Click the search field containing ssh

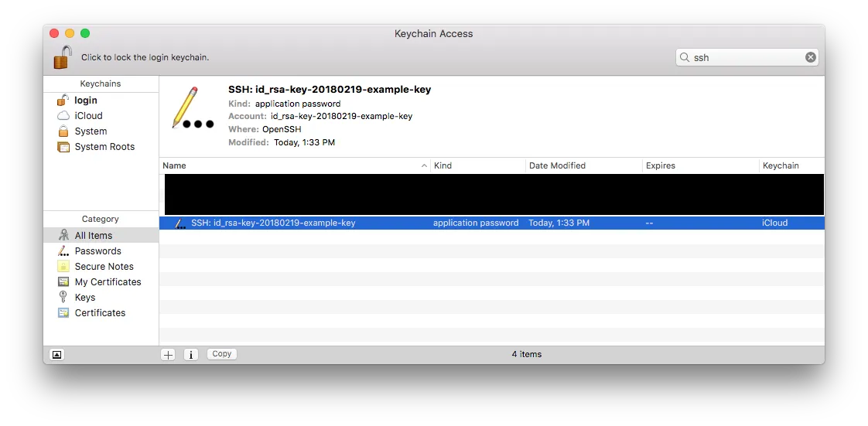(x=747, y=57)
